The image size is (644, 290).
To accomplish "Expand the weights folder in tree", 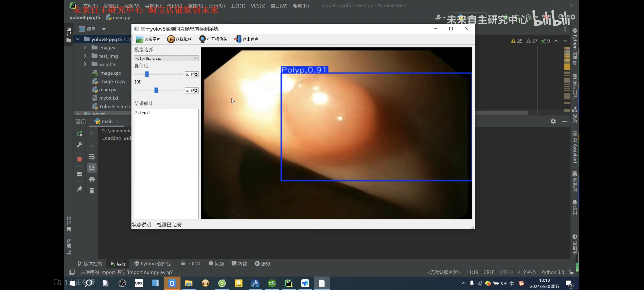I will 85,64.
